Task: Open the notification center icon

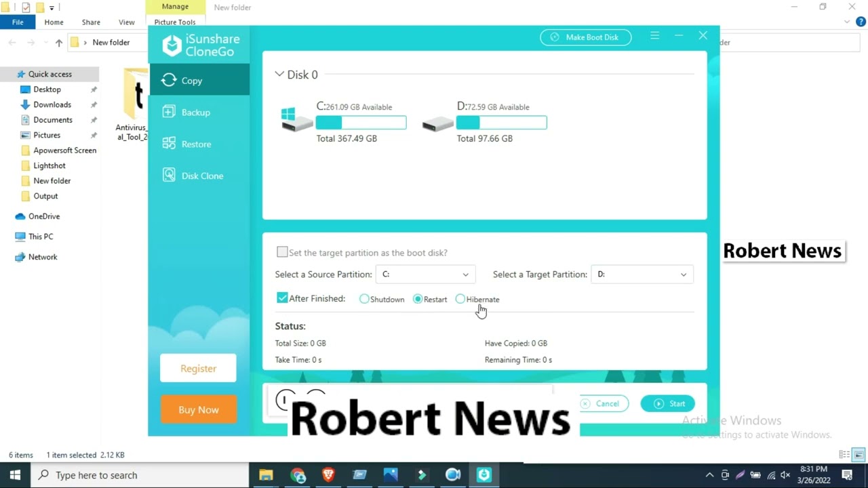Action: (847, 475)
